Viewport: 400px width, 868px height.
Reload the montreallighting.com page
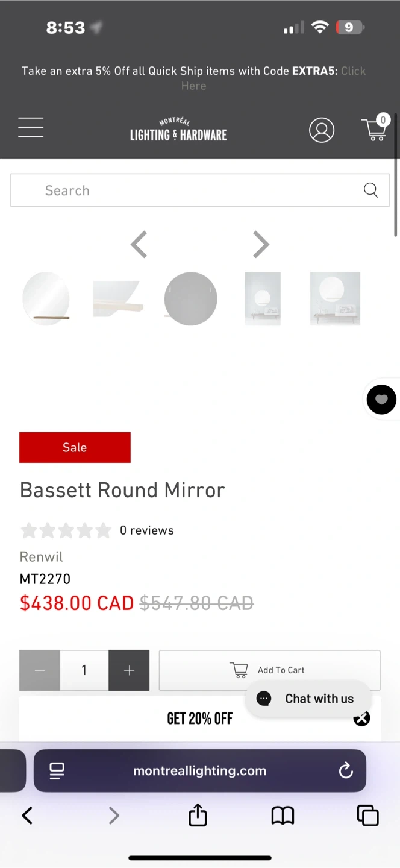346,770
